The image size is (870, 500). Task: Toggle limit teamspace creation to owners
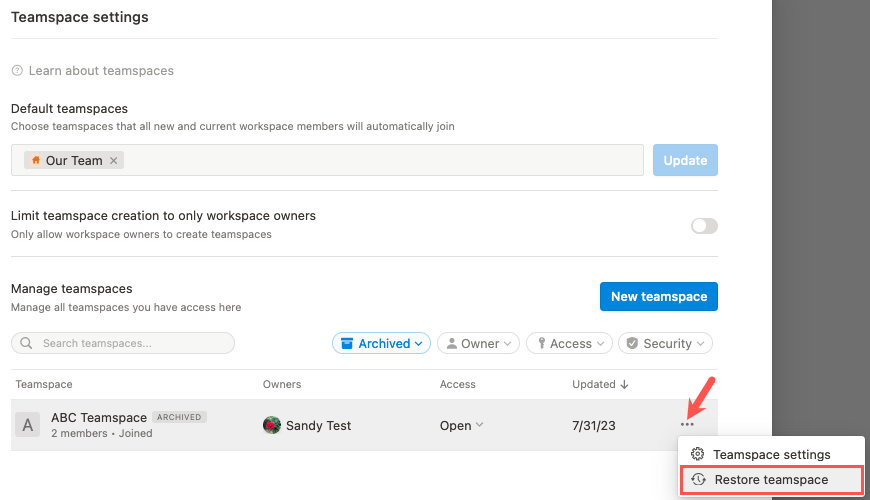click(704, 226)
